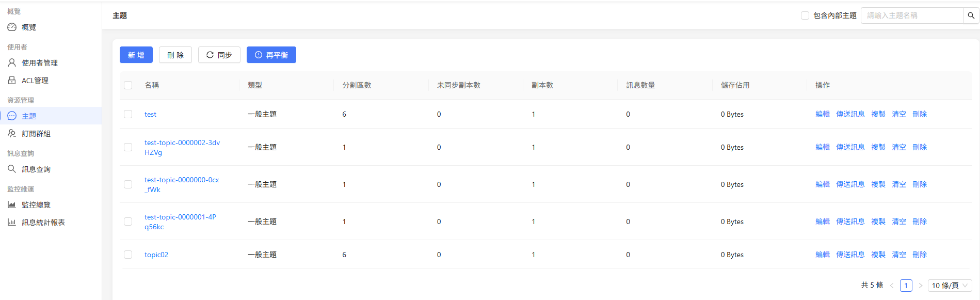Click the 訊息查詢 search icon in sidebar
Viewport: 980px width, 300px height.
12,169
